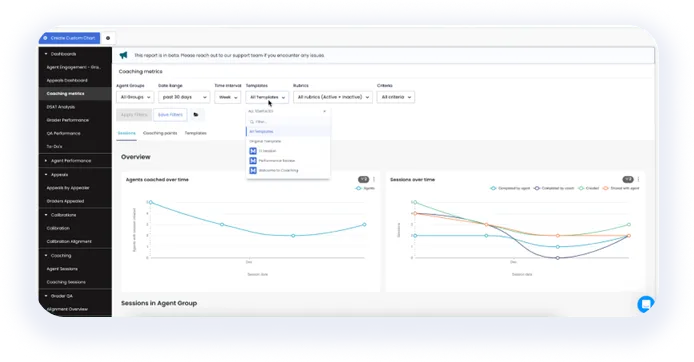The height and width of the screenshot is (362, 694).
Task: Click the Save Filters button
Action: pos(170,115)
